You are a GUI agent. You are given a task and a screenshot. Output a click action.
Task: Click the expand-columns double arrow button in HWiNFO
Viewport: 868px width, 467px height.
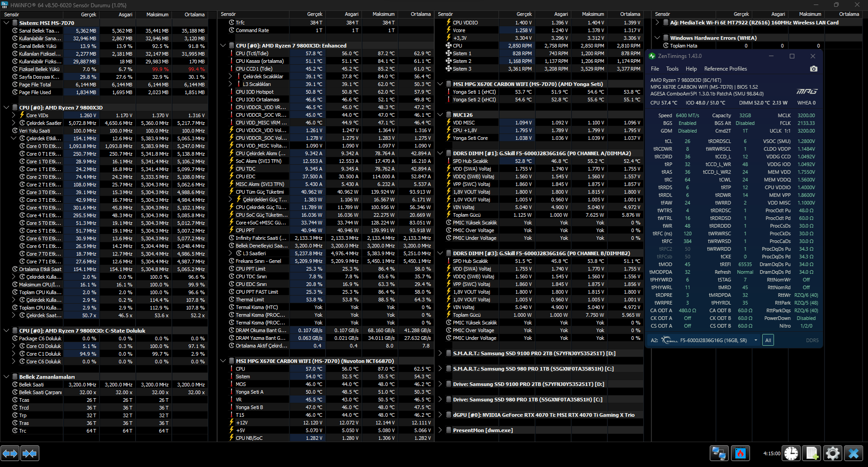coord(10,453)
